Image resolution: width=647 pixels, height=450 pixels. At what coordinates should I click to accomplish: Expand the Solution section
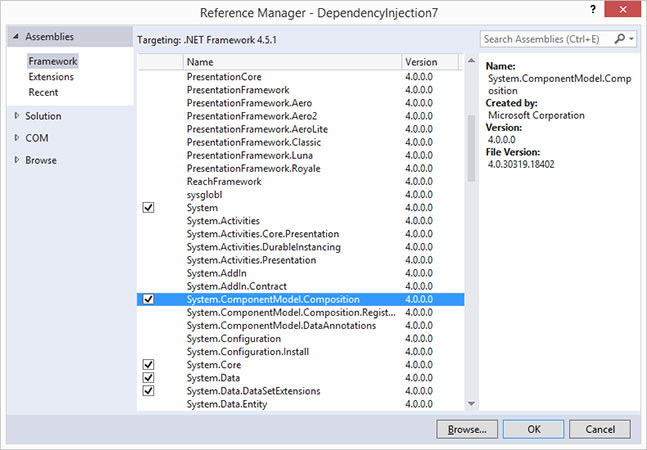(17, 116)
